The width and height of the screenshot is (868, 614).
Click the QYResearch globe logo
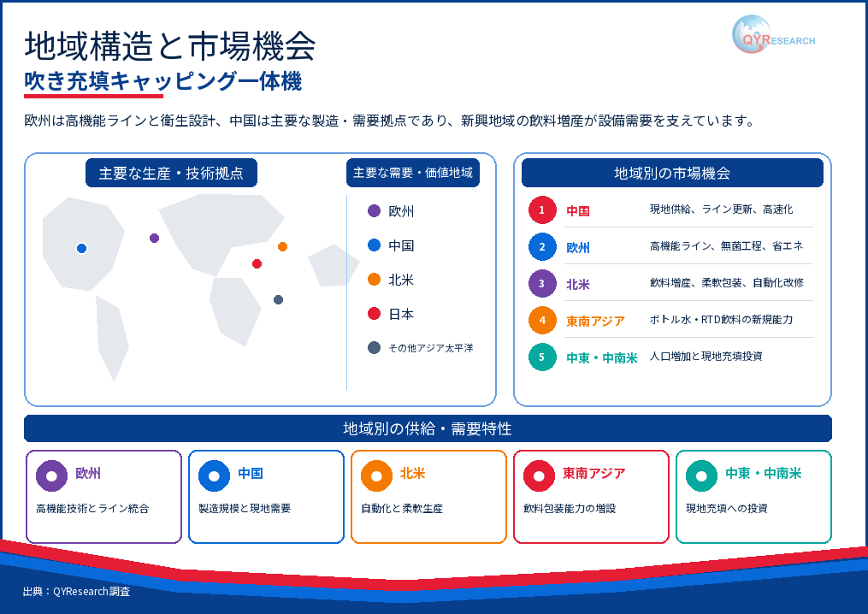[x=752, y=34]
